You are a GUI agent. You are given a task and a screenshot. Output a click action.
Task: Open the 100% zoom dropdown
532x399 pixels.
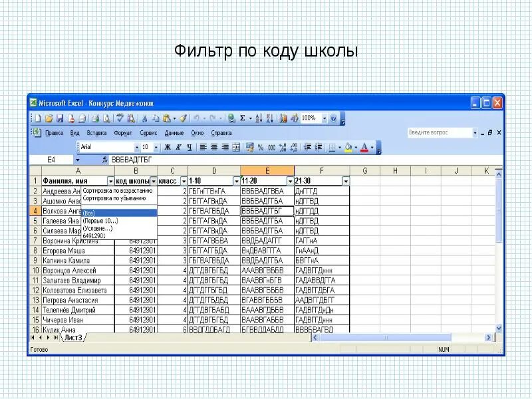(x=325, y=118)
